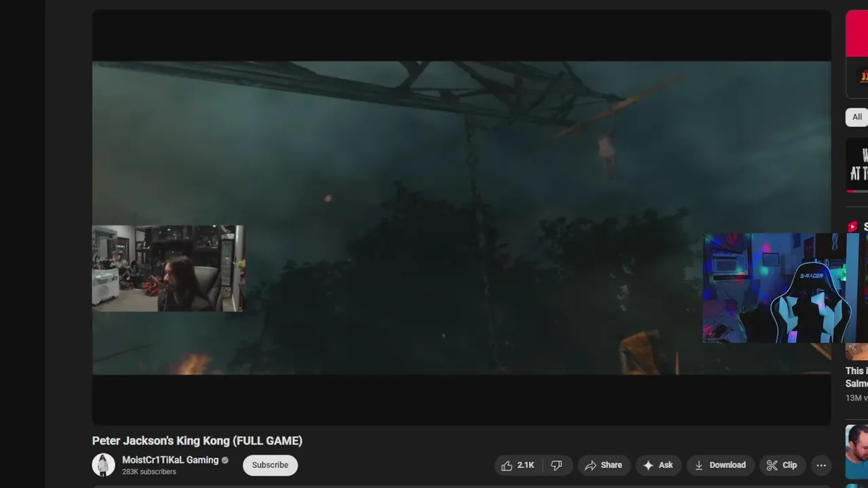Download the video

point(720,465)
